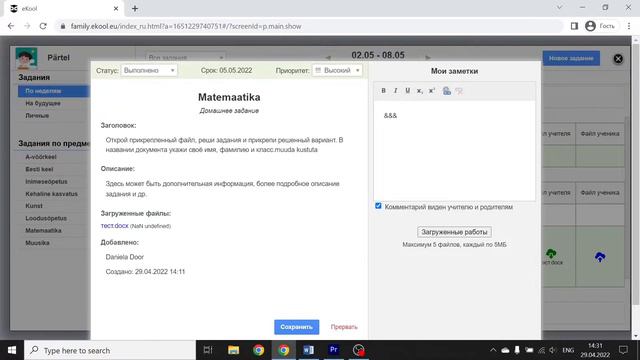The width and height of the screenshot is (640, 360).
Task: Go to the previous week arrow
Action: 328,58
